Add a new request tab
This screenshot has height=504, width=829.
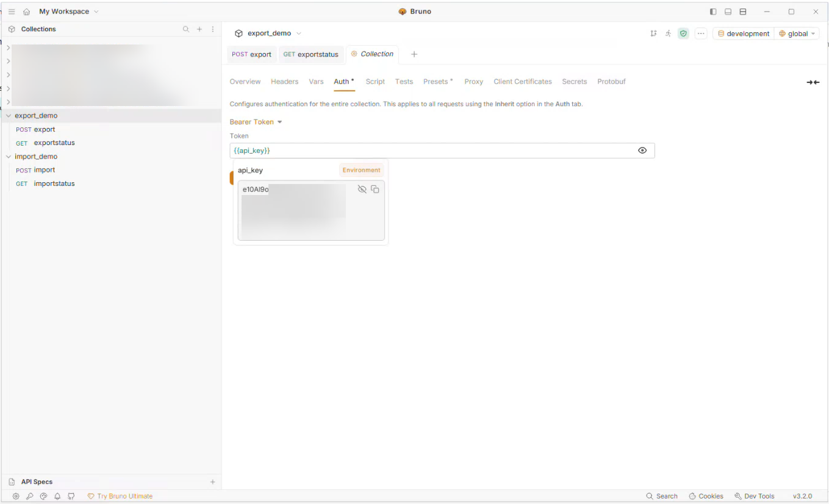click(x=414, y=54)
